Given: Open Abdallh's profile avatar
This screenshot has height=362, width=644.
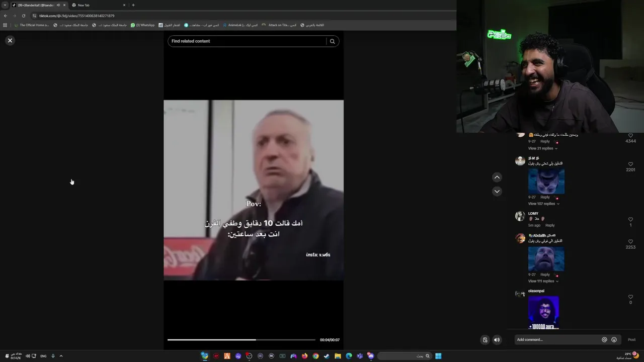Looking at the screenshot, I should (x=520, y=238).
